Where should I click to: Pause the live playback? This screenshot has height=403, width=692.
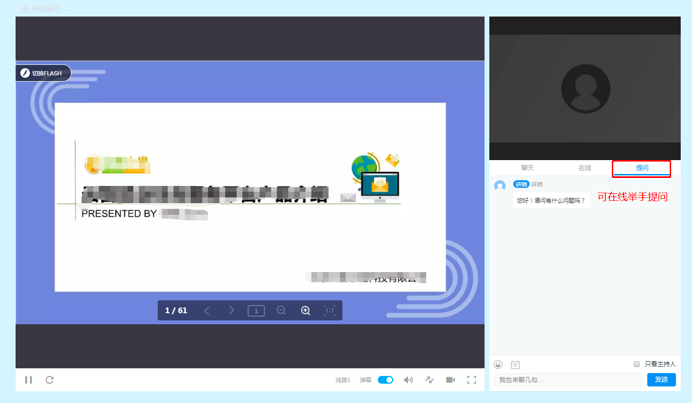coord(28,380)
